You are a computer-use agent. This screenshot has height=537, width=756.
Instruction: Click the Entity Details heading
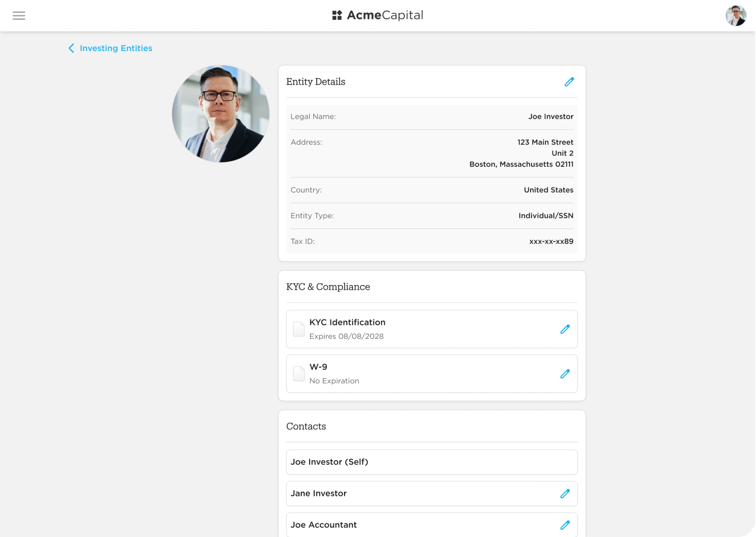pos(316,82)
